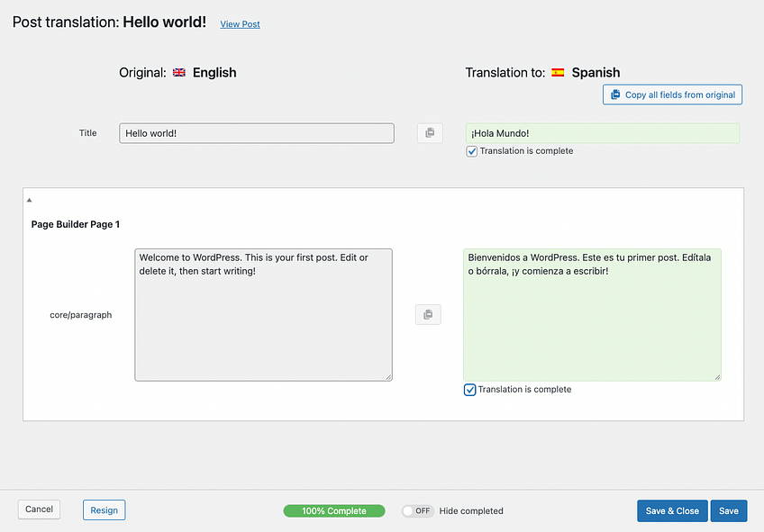Click the copy icon beside core/paragraph field

point(428,314)
